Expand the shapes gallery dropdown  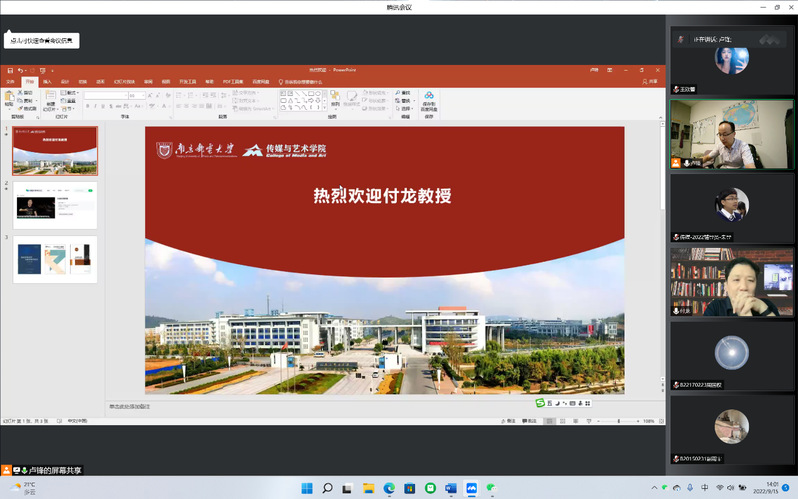(323, 106)
